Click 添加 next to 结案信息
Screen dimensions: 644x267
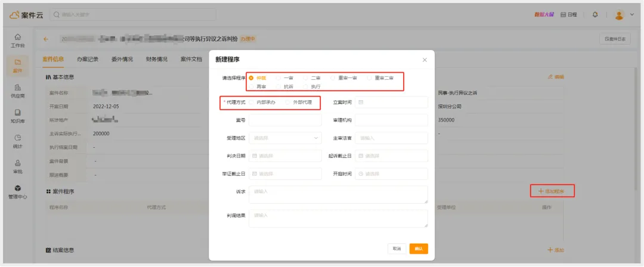click(556, 250)
